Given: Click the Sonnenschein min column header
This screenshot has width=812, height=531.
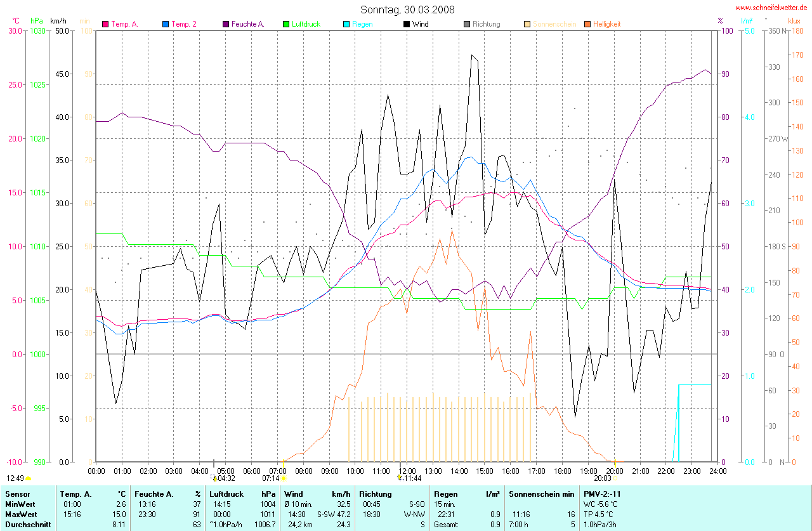Looking at the screenshot, I should (542, 494).
